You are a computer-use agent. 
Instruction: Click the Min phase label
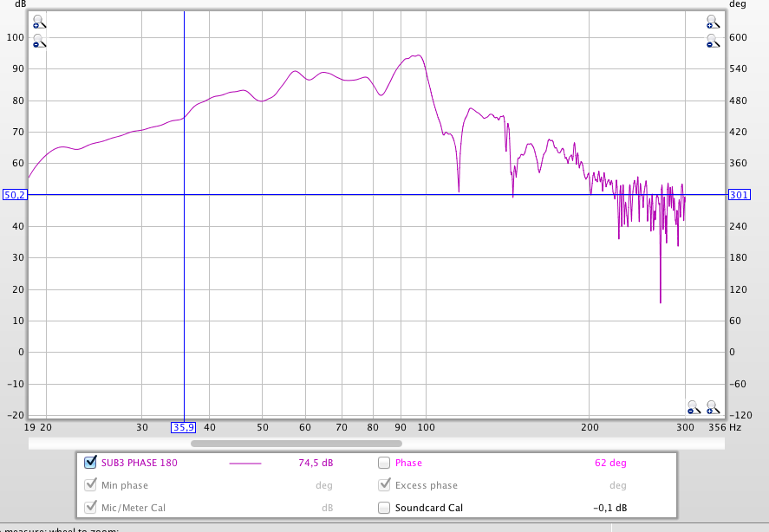point(125,485)
